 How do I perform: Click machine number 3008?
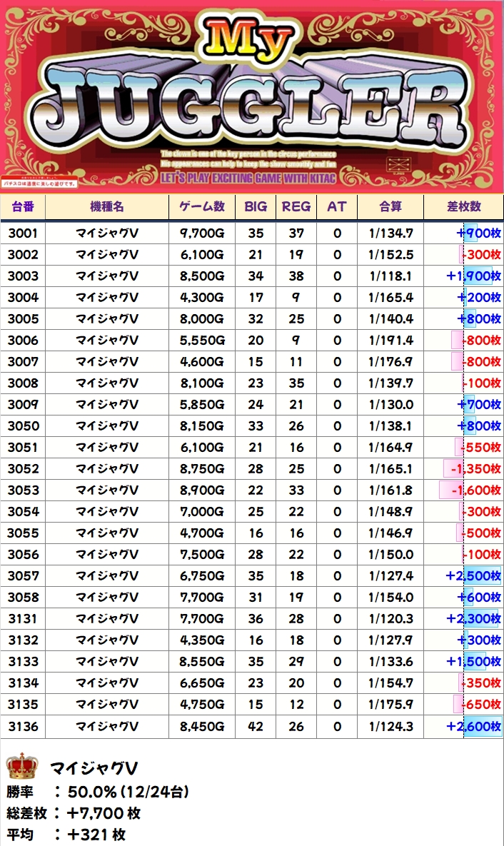tap(23, 383)
